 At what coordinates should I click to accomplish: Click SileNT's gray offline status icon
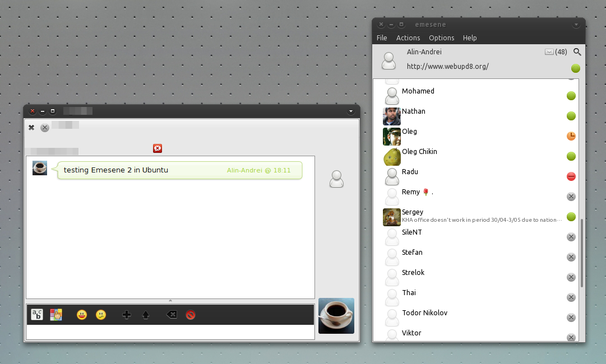click(x=571, y=237)
